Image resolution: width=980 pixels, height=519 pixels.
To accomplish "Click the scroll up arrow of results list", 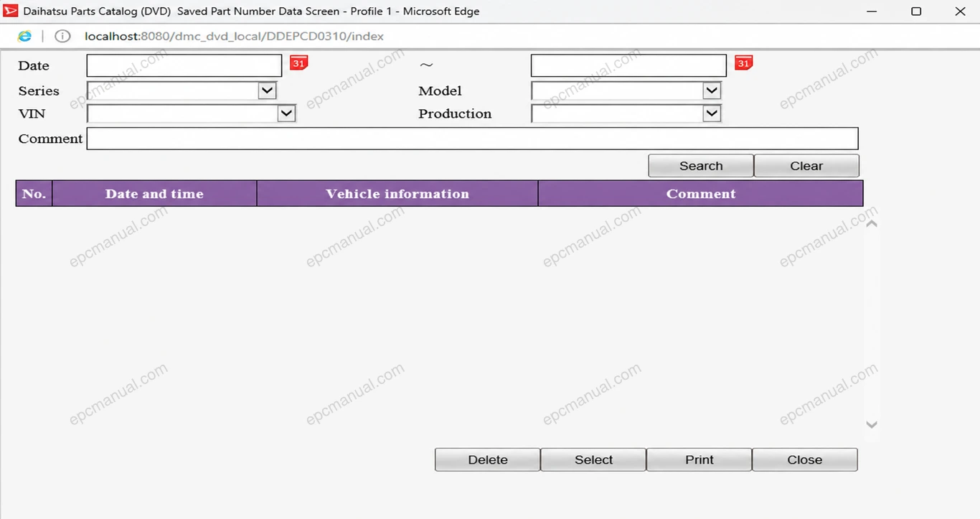I will (x=872, y=224).
